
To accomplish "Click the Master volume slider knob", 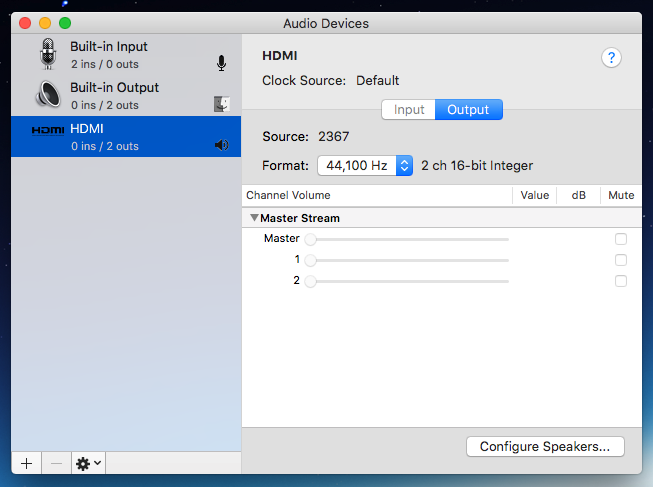I will (310, 240).
